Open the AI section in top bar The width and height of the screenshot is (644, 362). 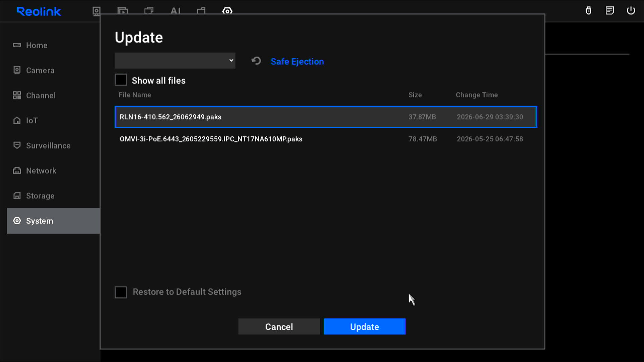coord(175,11)
